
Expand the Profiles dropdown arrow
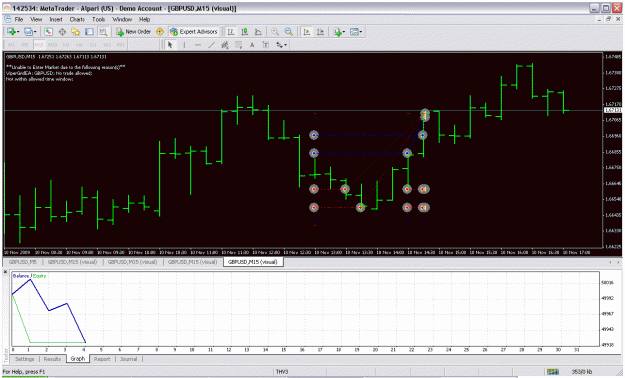click(35, 32)
